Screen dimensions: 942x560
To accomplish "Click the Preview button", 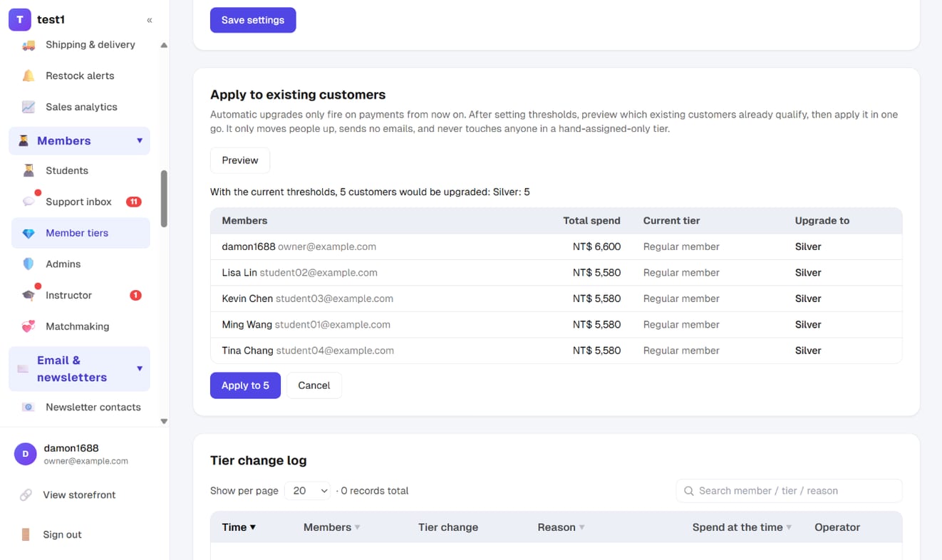I will [240, 160].
